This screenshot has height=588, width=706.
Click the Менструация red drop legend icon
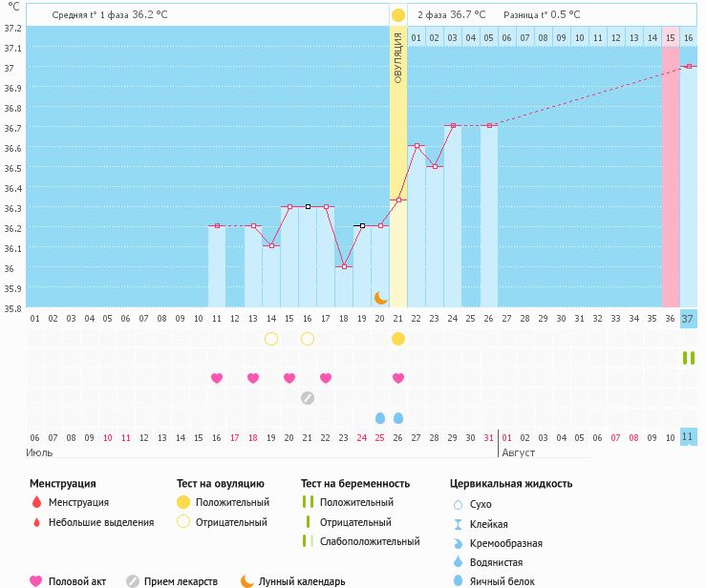[36, 502]
